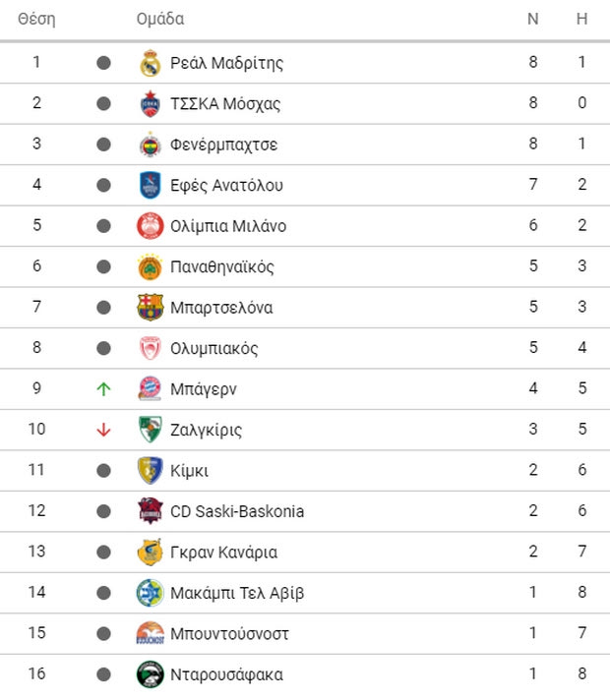Screen dimensions: 610x700
Task: Open the Εφές Ανατόλου team link
Action: coord(226,186)
